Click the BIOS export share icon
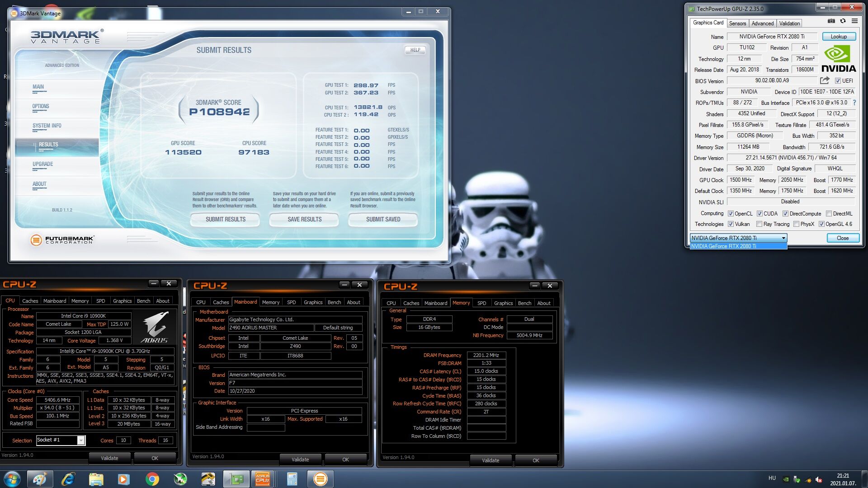Viewport: 868px width, 488px height. [825, 80]
